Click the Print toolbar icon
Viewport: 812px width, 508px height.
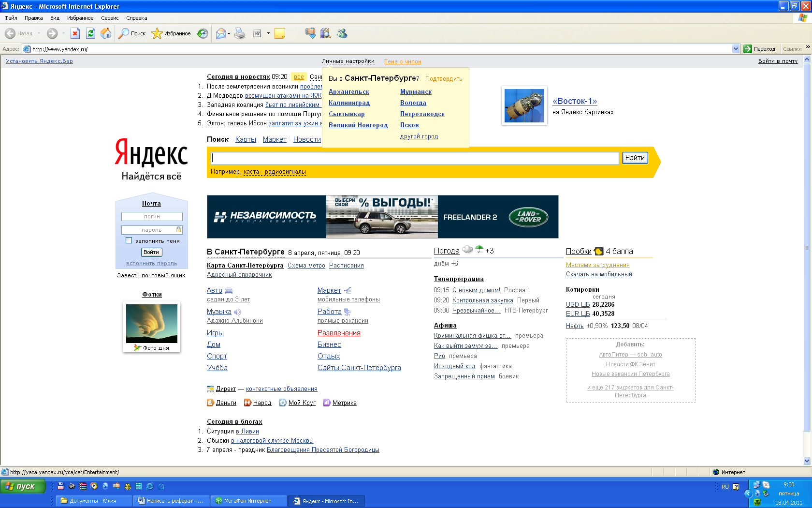(240, 33)
